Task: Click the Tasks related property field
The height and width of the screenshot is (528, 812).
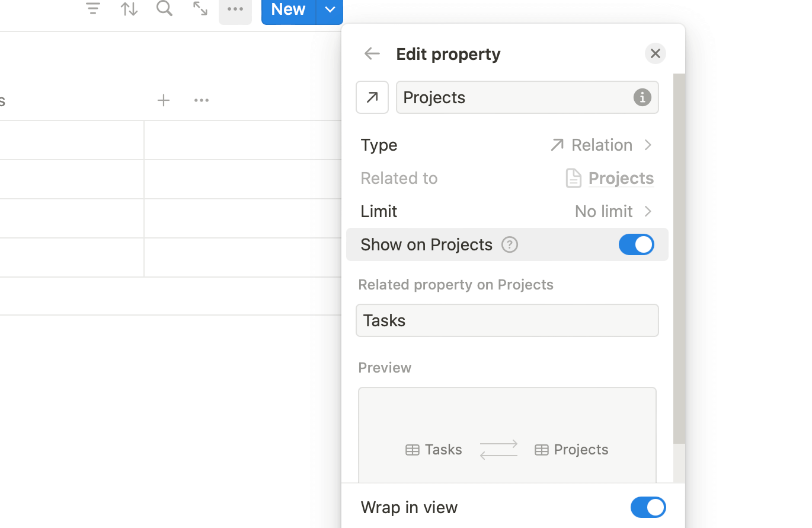Action: [x=507, y=320]
